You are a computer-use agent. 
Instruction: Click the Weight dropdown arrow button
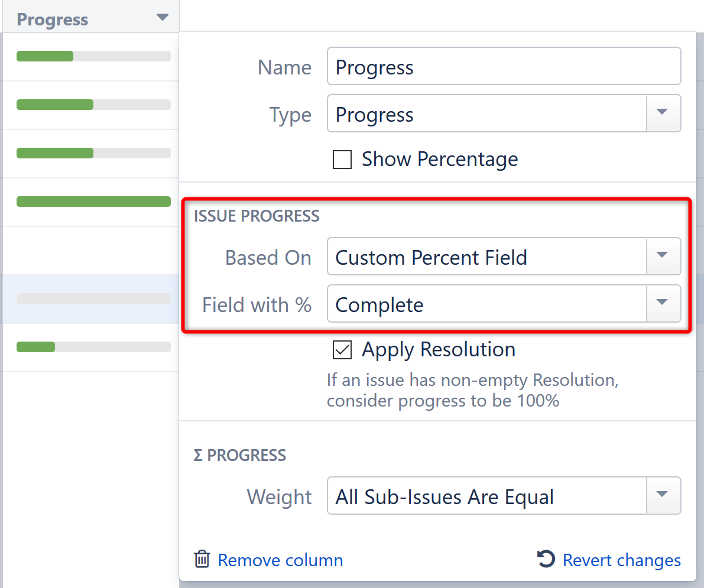[x=664, y=496]
